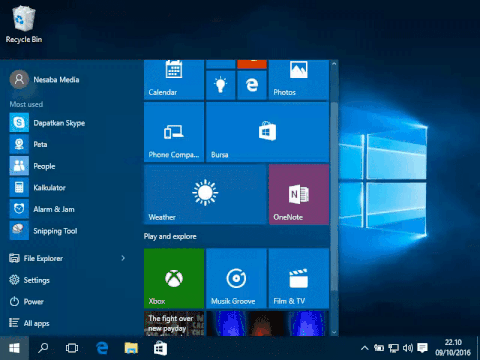480x360 pixels.
Task: Click the Start menu scroll down arrow
Action: 334,332
